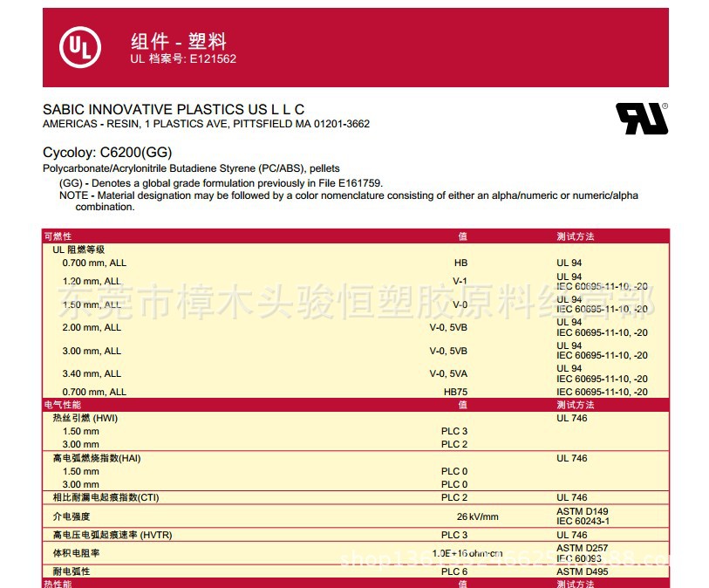
Task: Select company name 'SABIC INNOVATIVE PLASTICS US L L C'
Action: [x=174, y=109]
